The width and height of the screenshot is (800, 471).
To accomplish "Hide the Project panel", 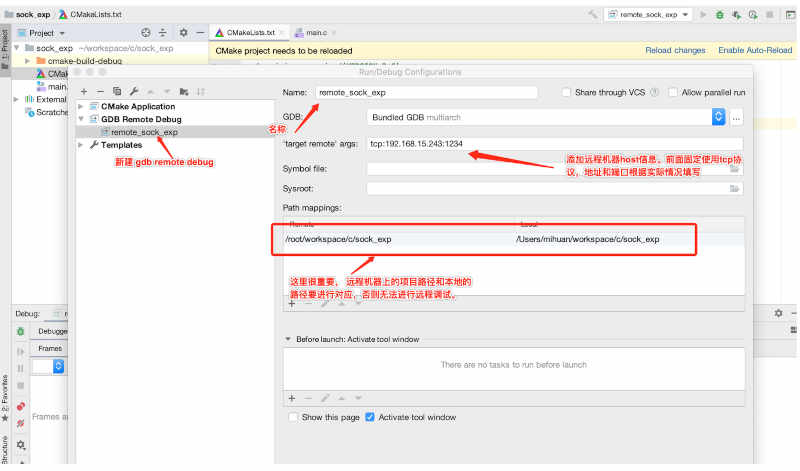I will tap(201, 33).
